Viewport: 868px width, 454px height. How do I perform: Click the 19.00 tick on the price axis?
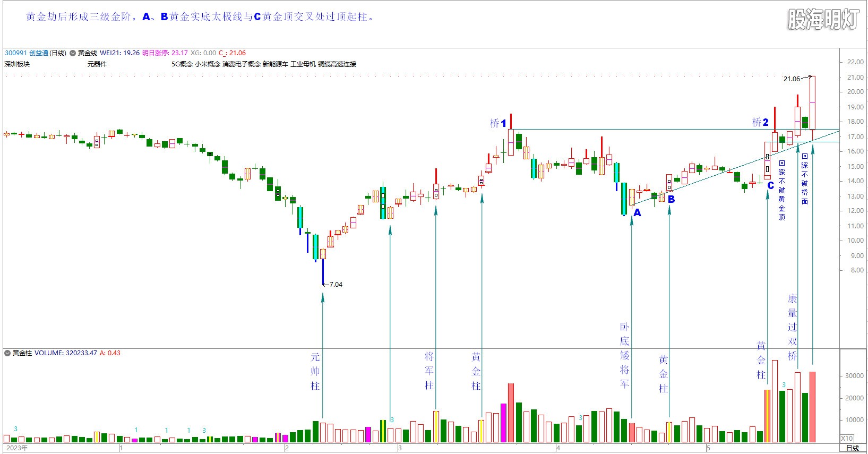coord(855,107)
